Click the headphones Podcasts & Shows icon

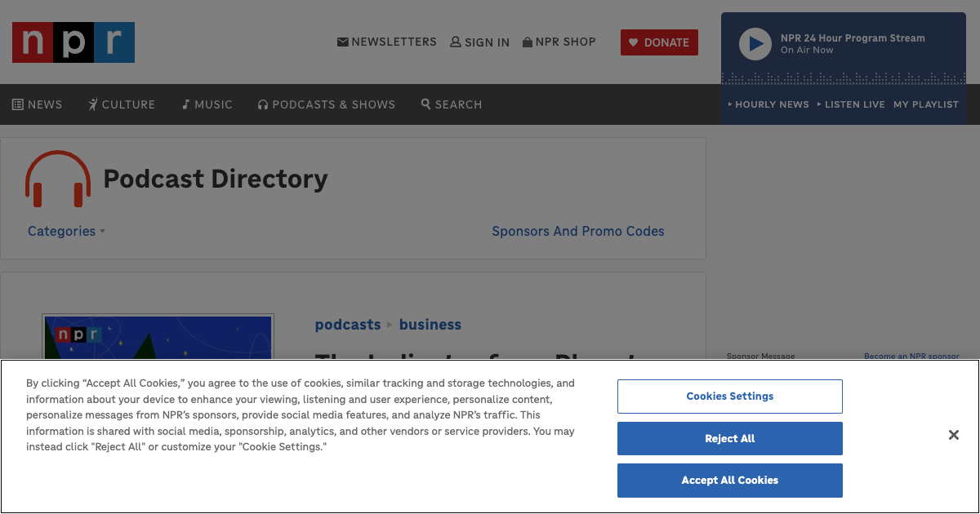[263, 104]
